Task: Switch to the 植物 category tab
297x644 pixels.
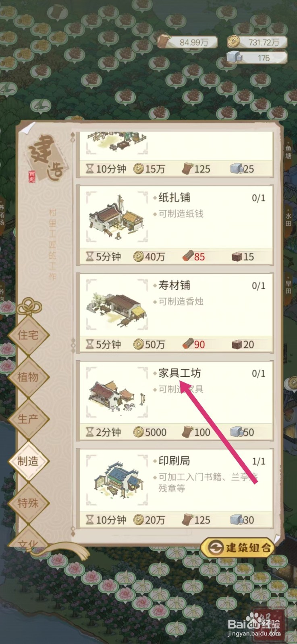Action: (x=28, y=377)
